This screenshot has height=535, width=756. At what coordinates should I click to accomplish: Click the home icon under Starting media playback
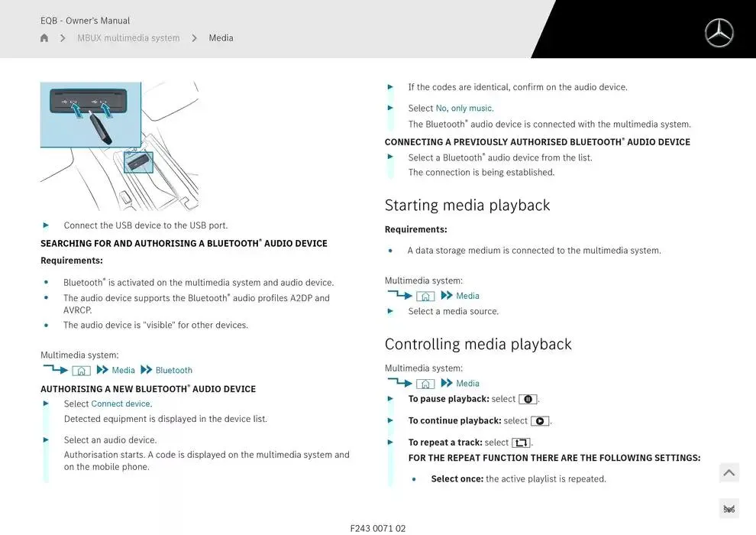[x=425, y=297]
